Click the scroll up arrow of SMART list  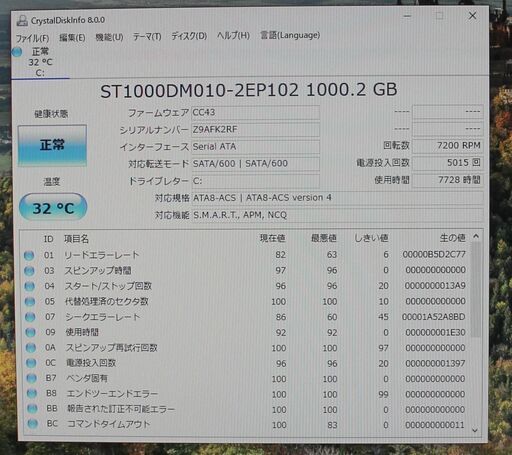[476, 236]
